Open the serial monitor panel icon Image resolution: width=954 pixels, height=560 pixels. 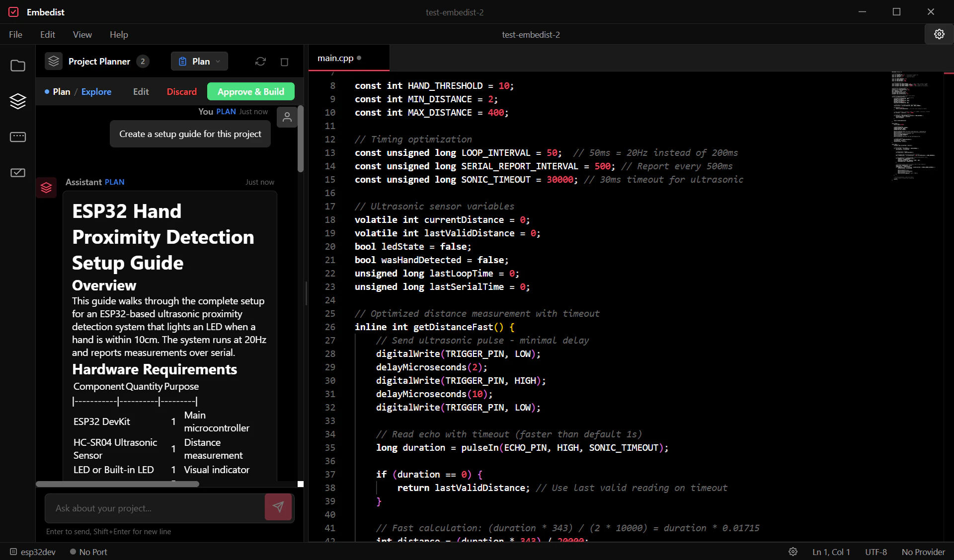[18, 137]
